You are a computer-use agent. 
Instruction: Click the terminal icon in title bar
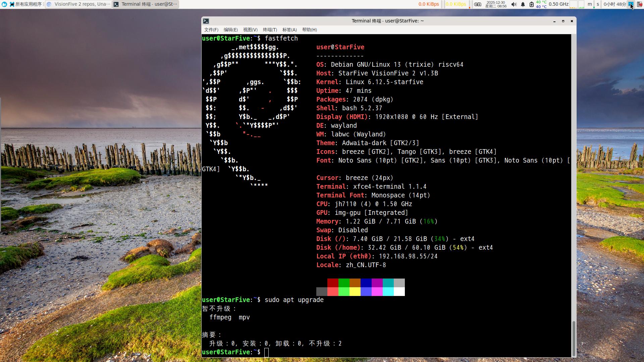(206, 21)
